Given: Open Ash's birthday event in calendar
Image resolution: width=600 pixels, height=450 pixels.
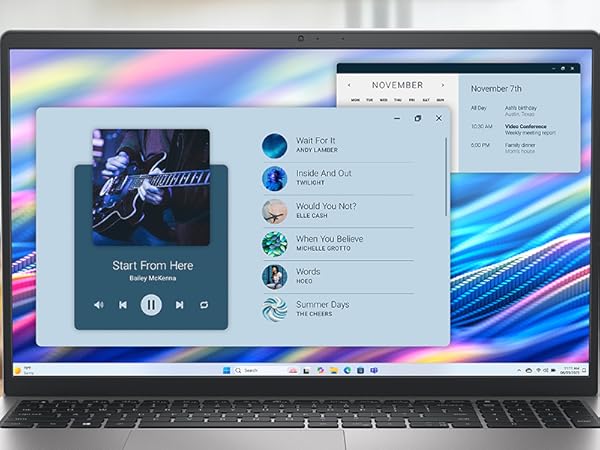Looking at the screenshot, I should [x=520, y=108].
